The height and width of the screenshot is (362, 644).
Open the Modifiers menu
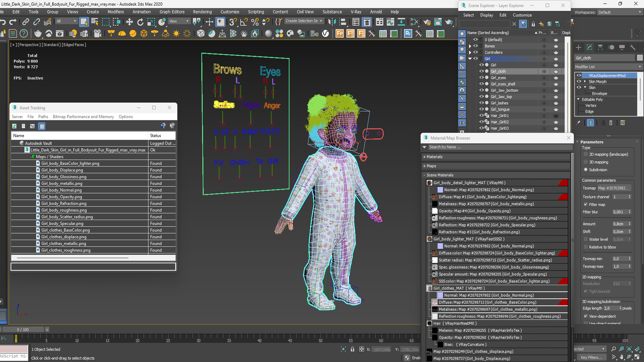[x=115, y=12]
